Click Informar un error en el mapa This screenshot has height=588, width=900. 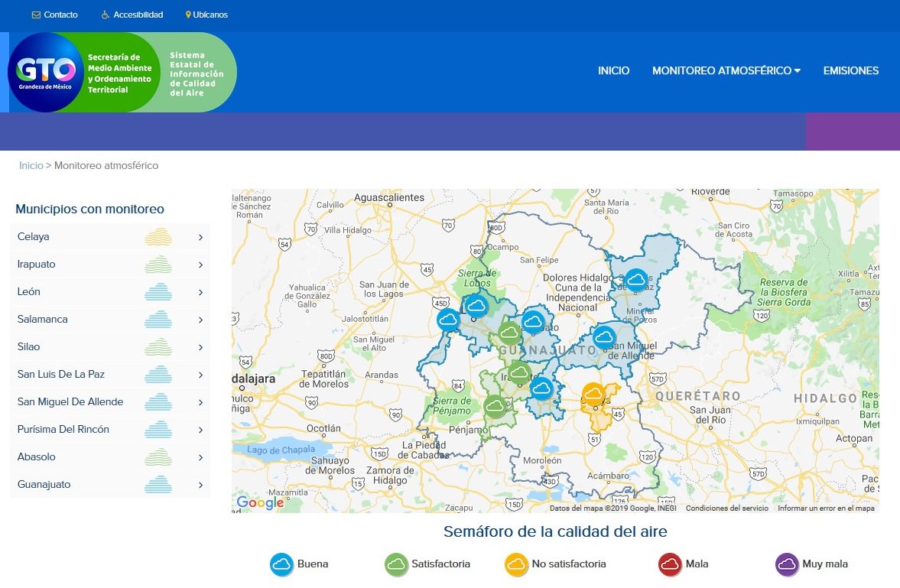click(x=826, y=508)
